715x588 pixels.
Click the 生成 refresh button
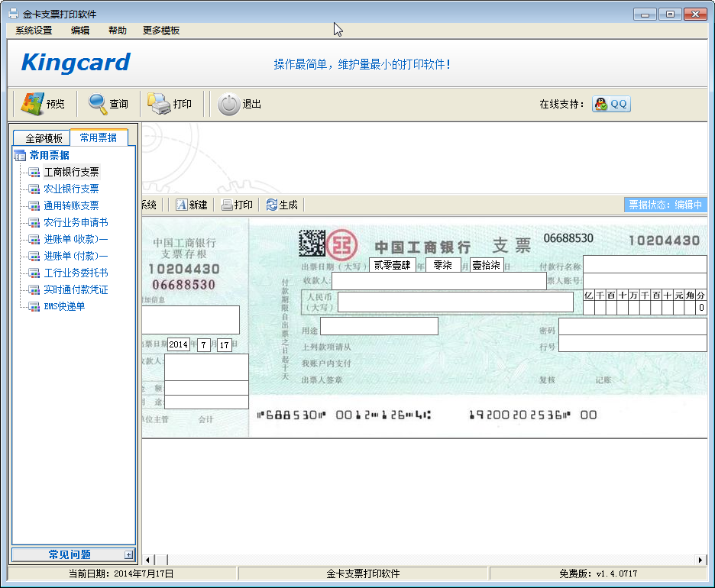coord(282,205)
